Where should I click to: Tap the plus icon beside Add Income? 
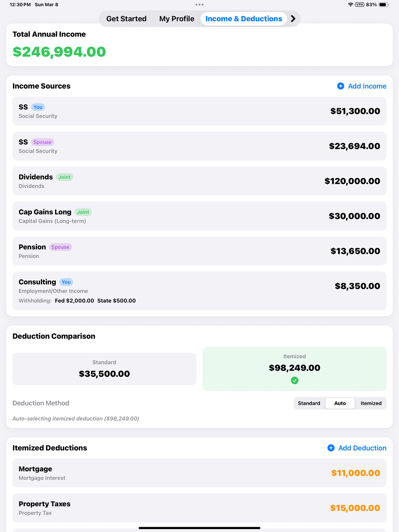click(x=341, y=86)
